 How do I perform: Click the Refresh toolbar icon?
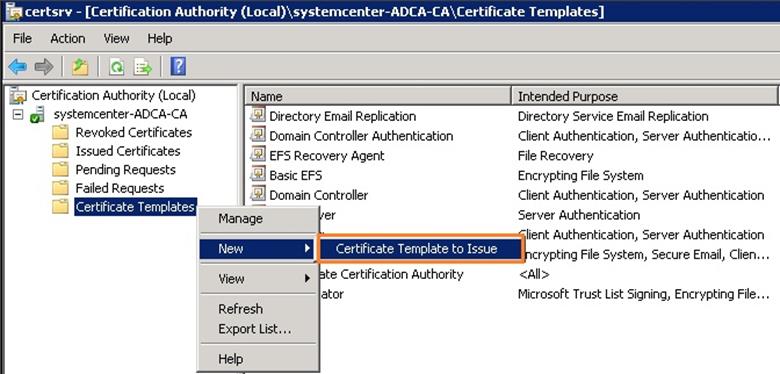[x=116, y=66]
